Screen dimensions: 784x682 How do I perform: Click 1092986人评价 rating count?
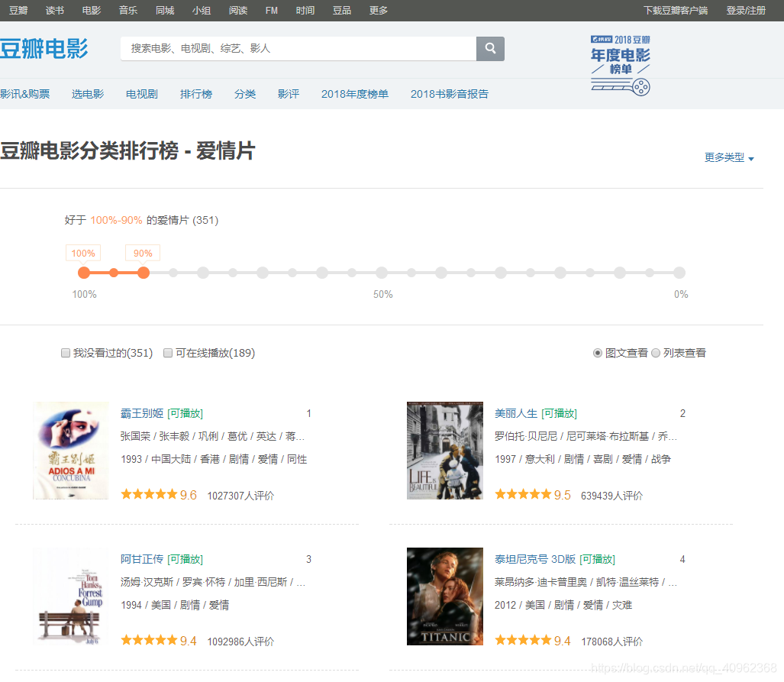pos(240,642)
